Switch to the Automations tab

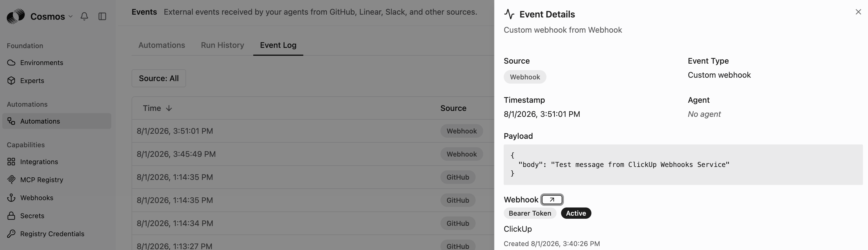pos(162,45)
